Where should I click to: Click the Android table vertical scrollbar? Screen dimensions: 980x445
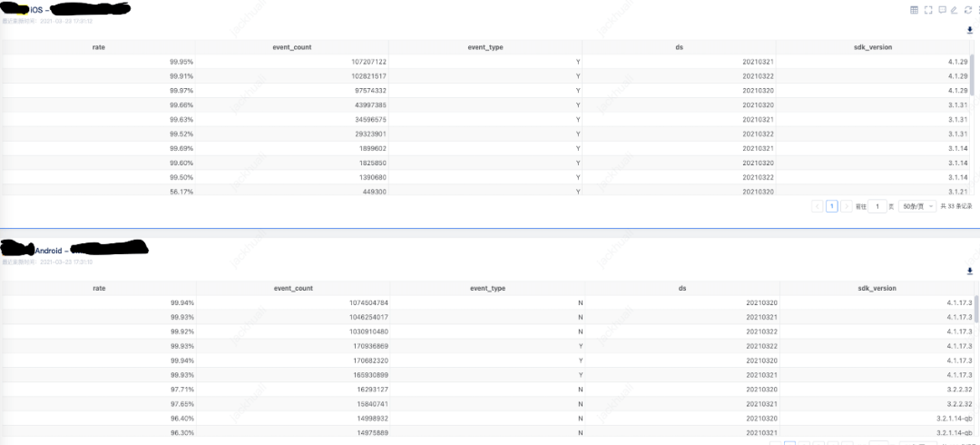click(x=975, y=309)
